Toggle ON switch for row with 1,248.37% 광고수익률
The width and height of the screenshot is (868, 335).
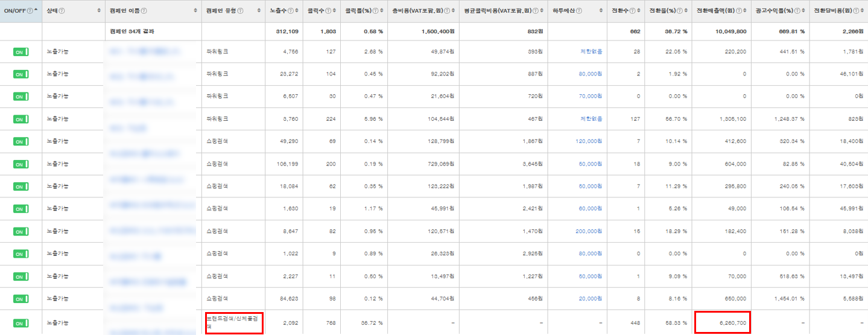coord(21,119)
